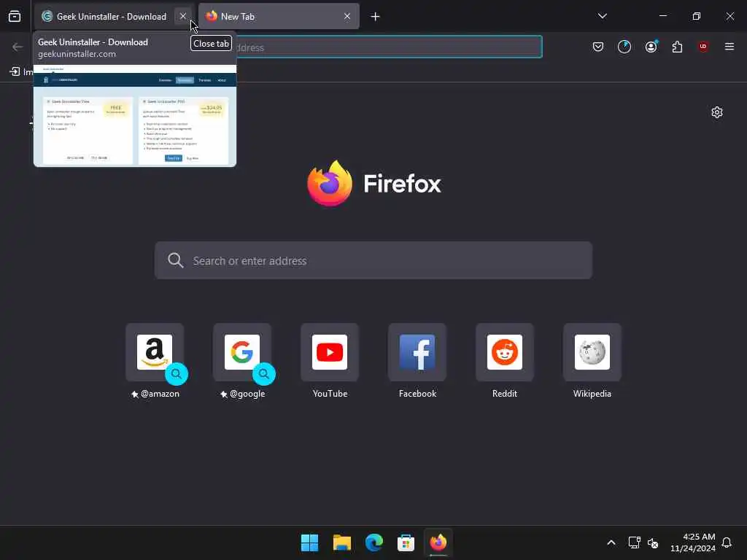Open new tab personalize gear icon
The height and width of the screenshot is (560, 747).
pyautogui.click(x=717, y=112)
